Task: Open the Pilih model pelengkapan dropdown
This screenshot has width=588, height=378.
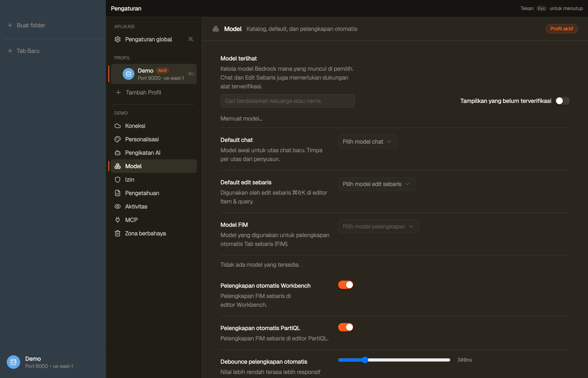Action: tap(378, 226)
